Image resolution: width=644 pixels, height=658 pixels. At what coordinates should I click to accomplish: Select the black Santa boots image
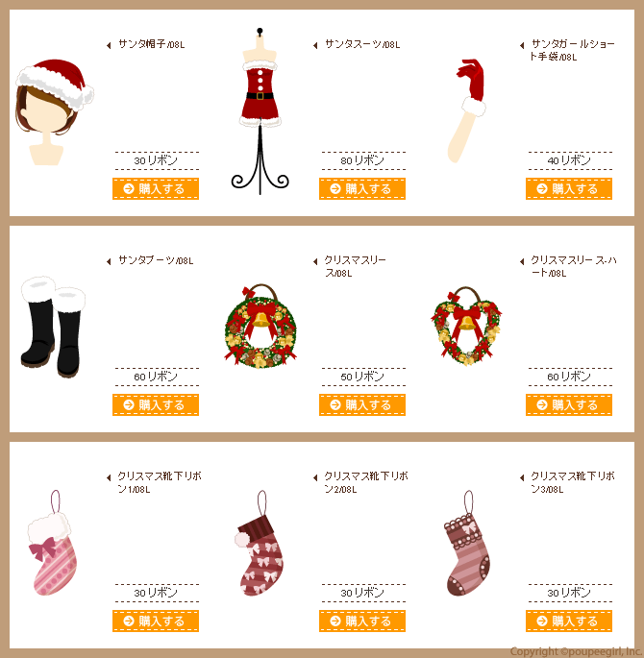[53, 327]
